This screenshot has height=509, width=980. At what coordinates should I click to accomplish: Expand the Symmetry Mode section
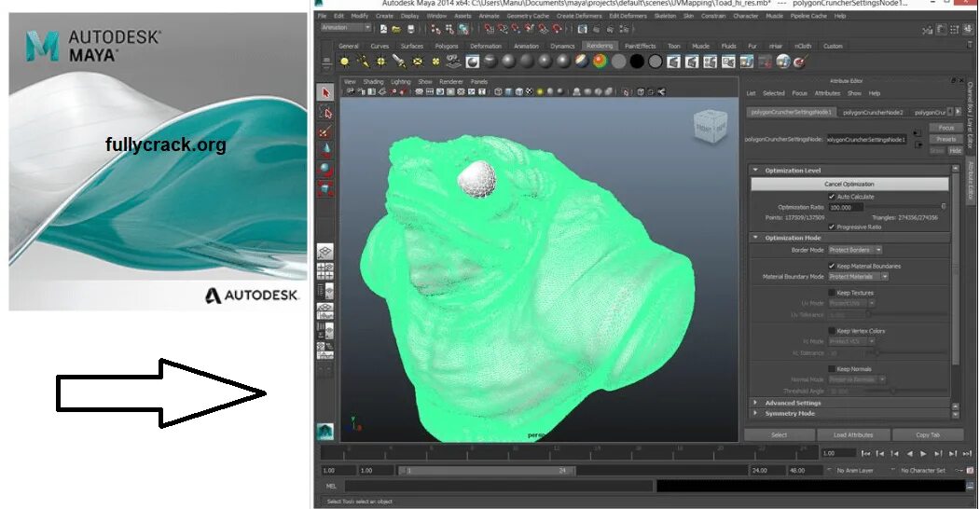coord(755,413)
